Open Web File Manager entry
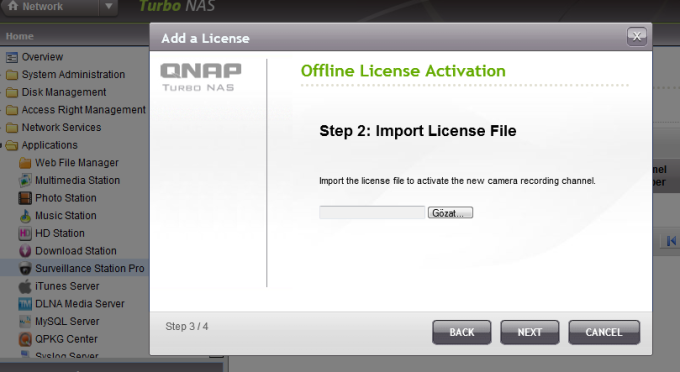 77,163
